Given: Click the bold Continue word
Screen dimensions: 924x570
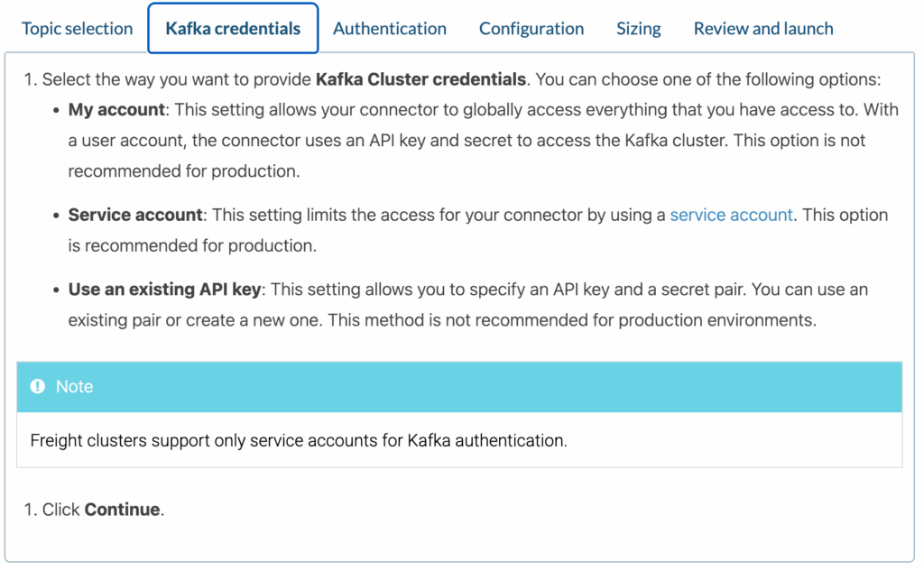Looking at the screenshot, I should click(122, 510).
